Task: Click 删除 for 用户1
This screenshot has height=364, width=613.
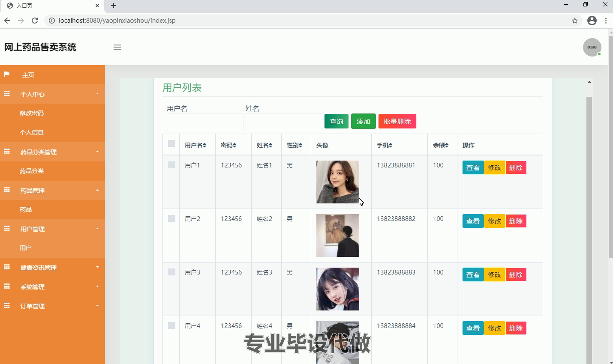Action: click(x=516, y=167)
